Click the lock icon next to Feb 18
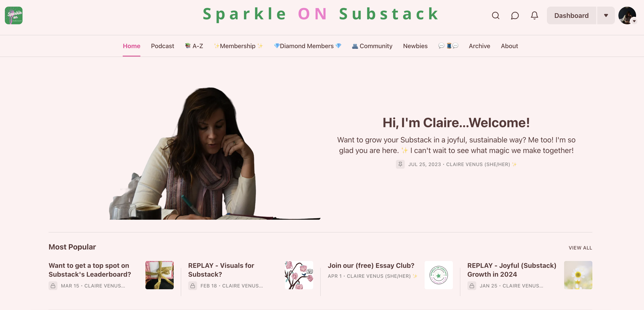The width and height of the screenshot is (644, 310). pos(192,286)
